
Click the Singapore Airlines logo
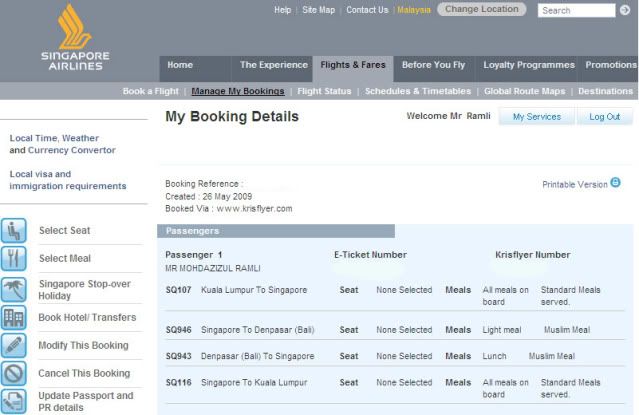click(x=75, y=37)
